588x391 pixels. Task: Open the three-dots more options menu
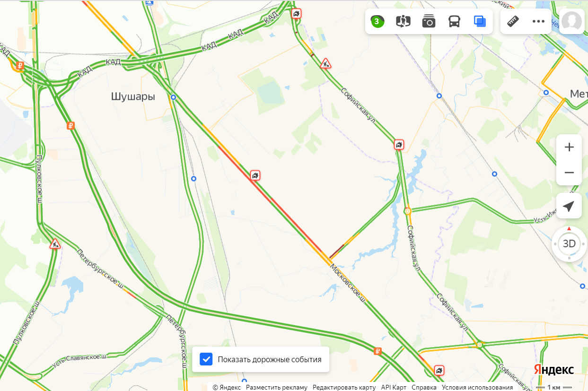pyautogui.click(x=539, y=21)
